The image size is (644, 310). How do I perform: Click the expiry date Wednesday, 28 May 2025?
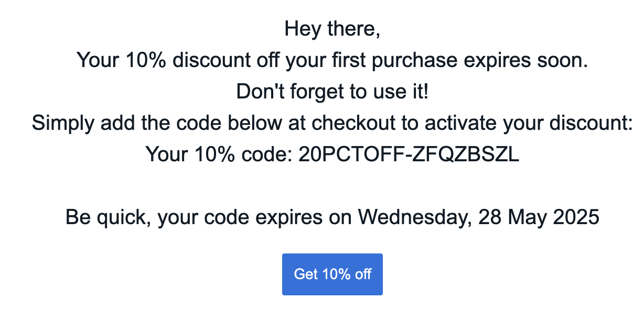point(478,217)
